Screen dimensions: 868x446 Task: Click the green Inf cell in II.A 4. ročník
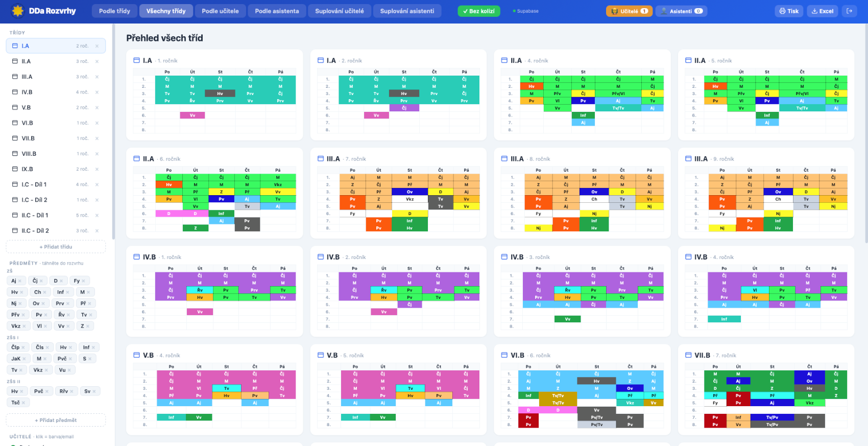tap(583, 115)
